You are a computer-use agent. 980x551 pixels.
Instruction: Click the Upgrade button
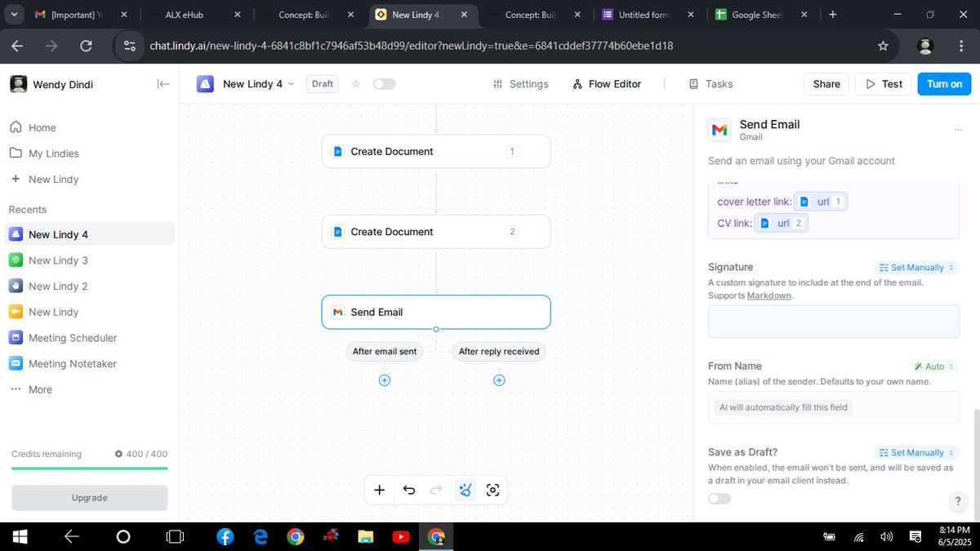(90, 498)
